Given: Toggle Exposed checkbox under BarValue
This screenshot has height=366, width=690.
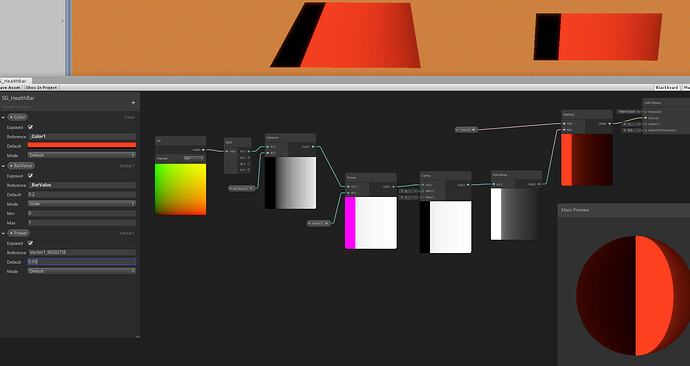Looking at the screenshot, I should [30, 176].
